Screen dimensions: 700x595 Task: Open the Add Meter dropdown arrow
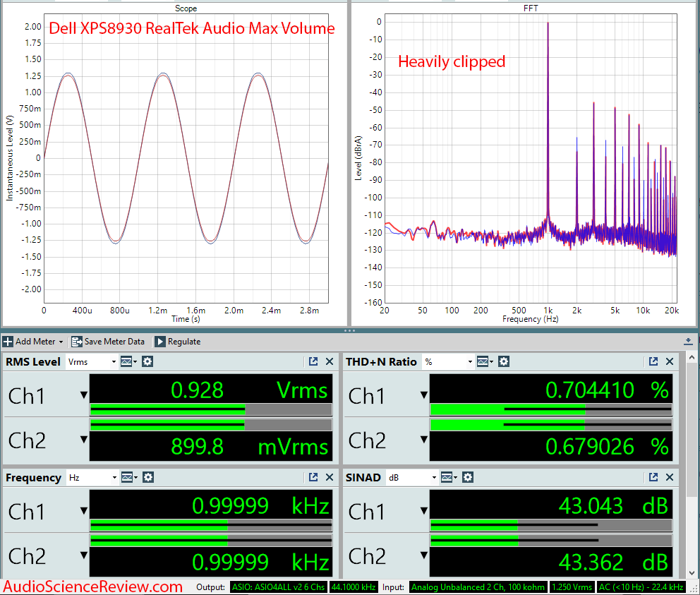(x=61, y=342)
